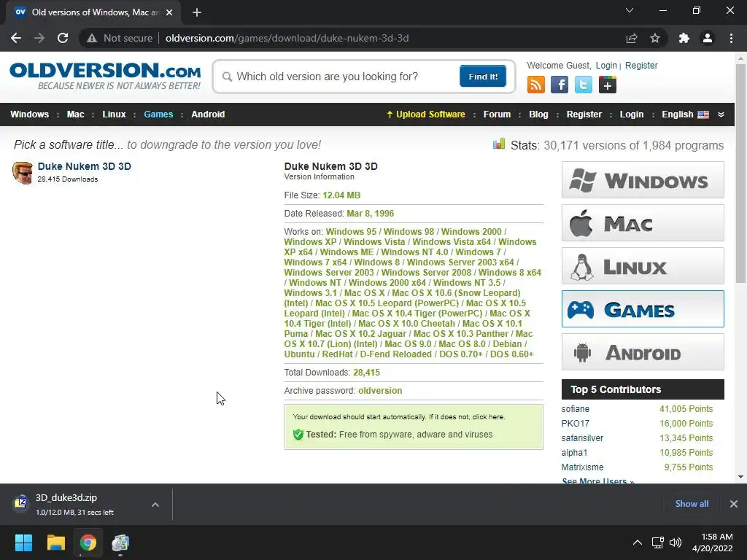The height and width of the screenshot is (560, 747).
Task: Expand options for the 3D_duke3d.zip download
Action: [155, 505]
